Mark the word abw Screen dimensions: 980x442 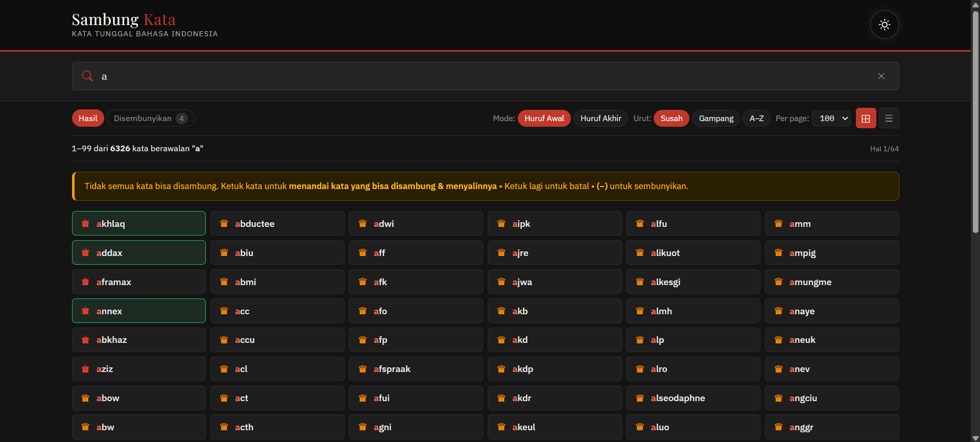tap(139, 427)
